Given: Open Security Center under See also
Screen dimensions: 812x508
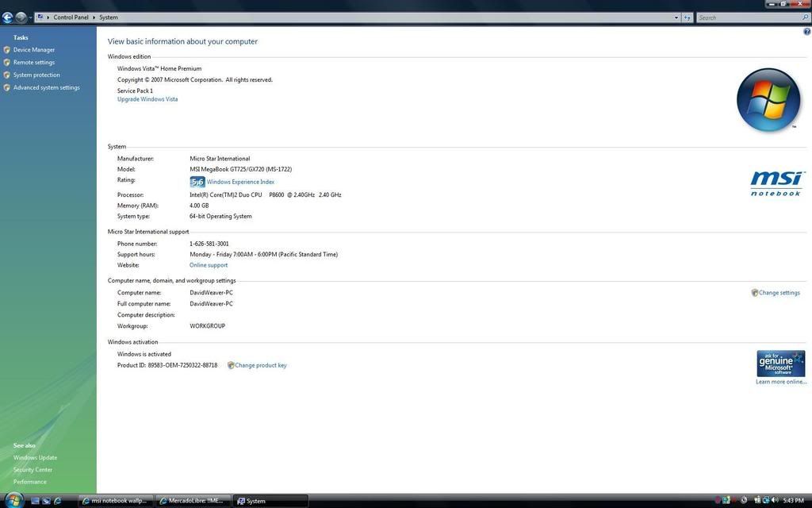Looking at the screenshot, I should [33, 470].
